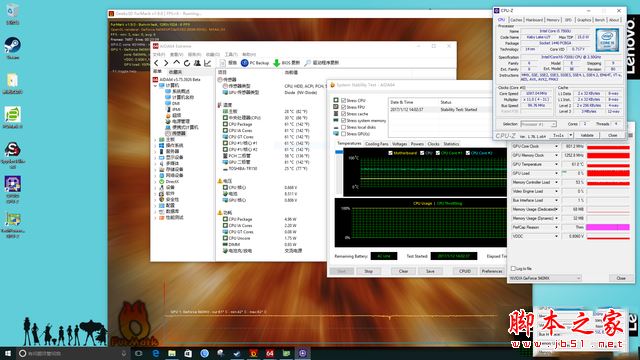Switch to Cooling Fans tab
The height and width of the screenshot is (360, 640).
coord(376,144)
